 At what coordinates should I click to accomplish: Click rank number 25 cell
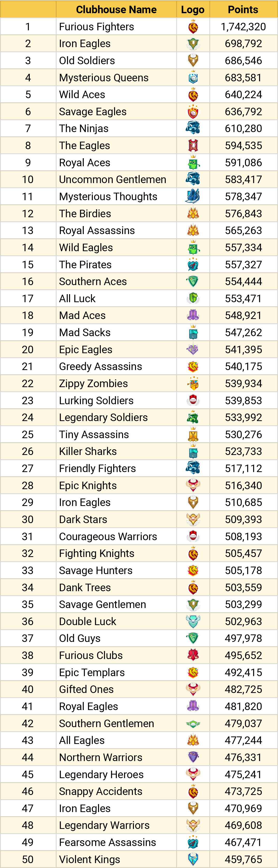pos(28,434)
